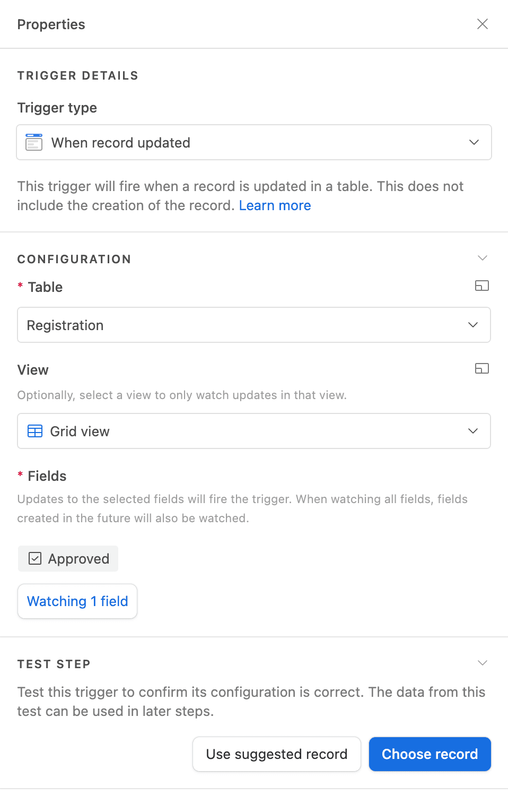508x812 pixels.
Task: Collapse the Test Step section
Action: coord(482,663)
